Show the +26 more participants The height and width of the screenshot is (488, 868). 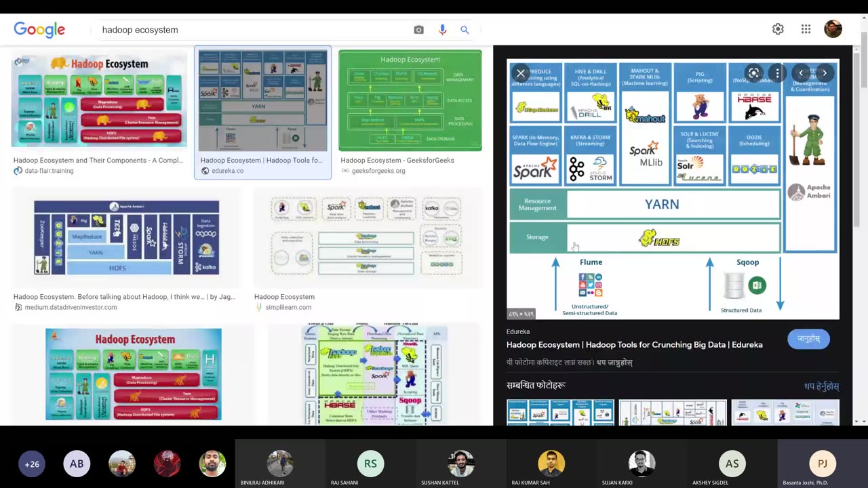32,464
